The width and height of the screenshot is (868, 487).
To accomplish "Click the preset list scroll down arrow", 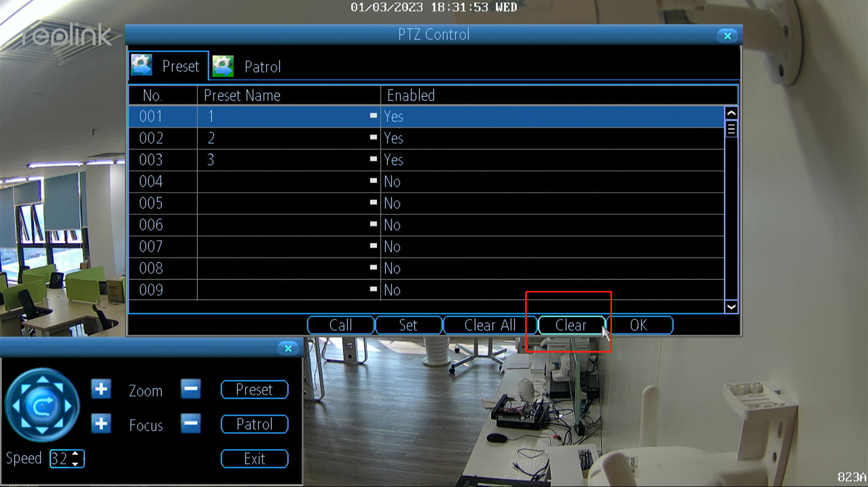I will tap(731, 307).
